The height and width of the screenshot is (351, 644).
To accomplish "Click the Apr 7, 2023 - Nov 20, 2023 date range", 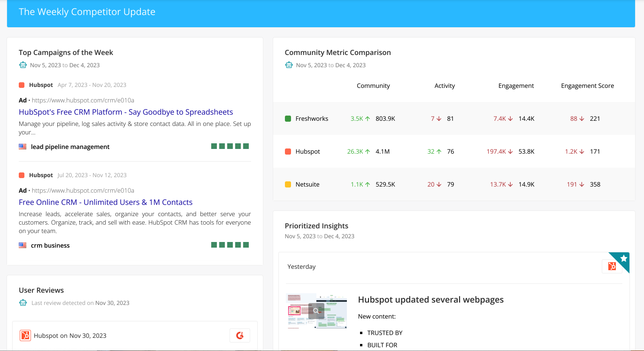I will point(92,85).
